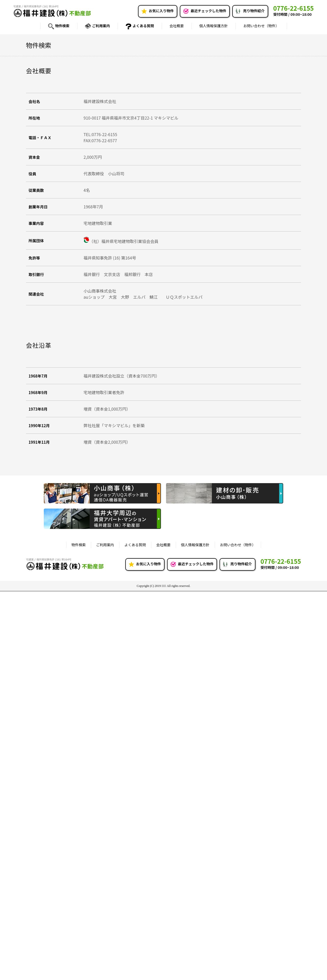The image size is (327, 980).
Task: Click footprints icon on footer 売り物件紹介
Action: (x=225, y=564)
